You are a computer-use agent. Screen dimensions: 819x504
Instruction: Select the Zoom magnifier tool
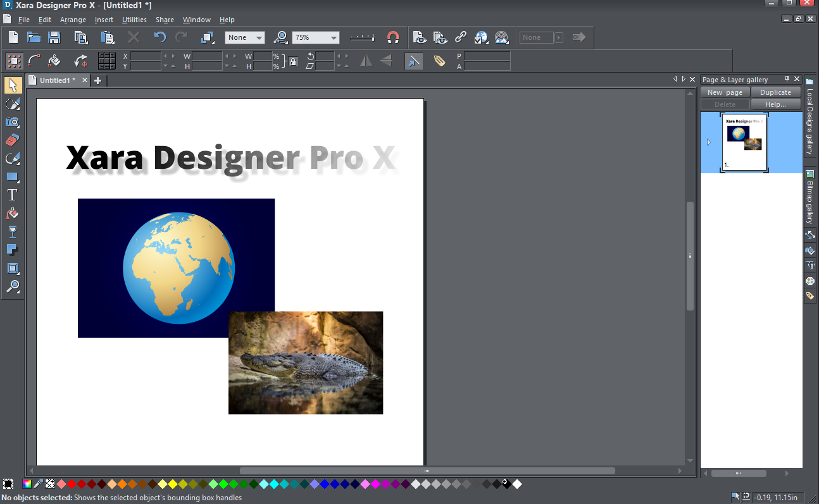(x=12, y=286)
